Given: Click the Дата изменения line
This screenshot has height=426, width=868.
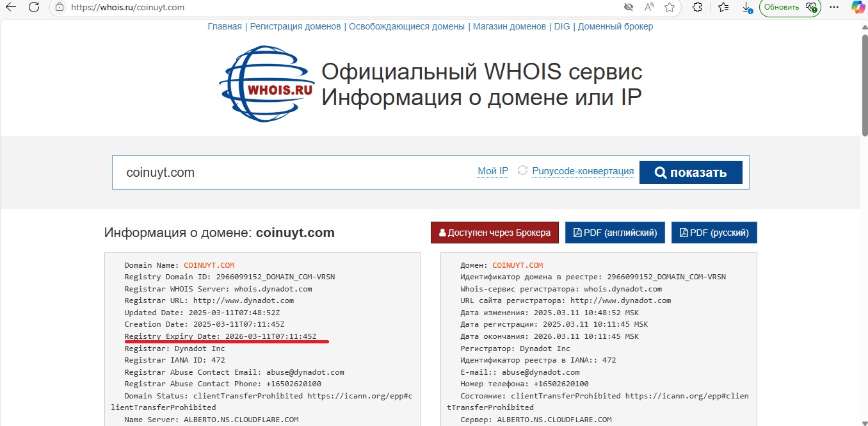Looking at the screenshot, I should click(549, 313).
